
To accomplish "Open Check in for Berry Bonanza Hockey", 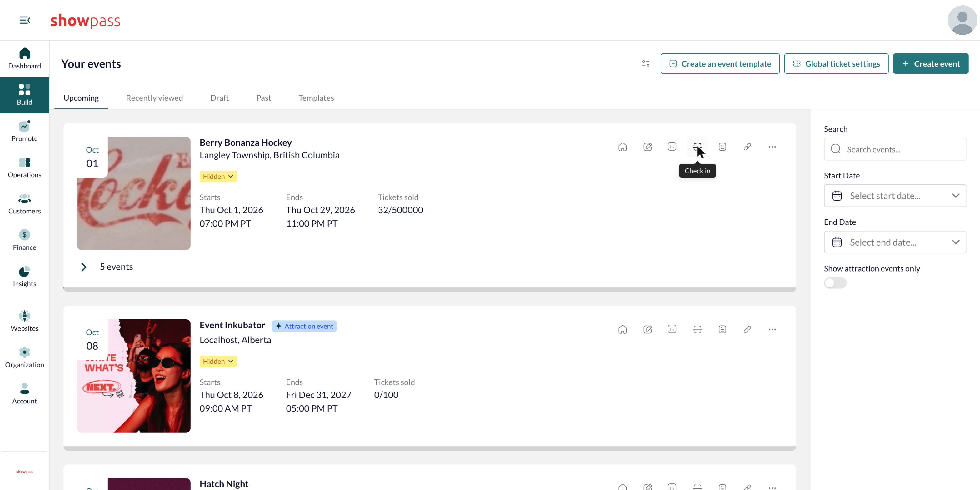I will tap(697, 147).
